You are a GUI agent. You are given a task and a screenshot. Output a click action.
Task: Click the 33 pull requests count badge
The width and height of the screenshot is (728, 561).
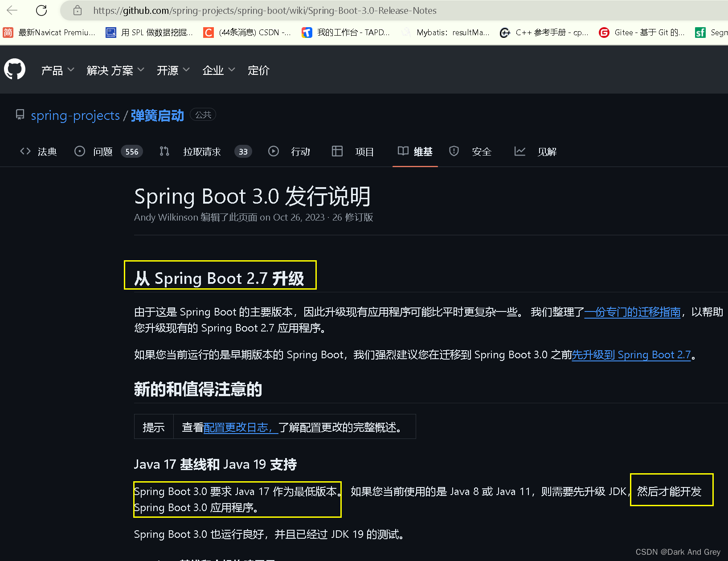point(243,152)
